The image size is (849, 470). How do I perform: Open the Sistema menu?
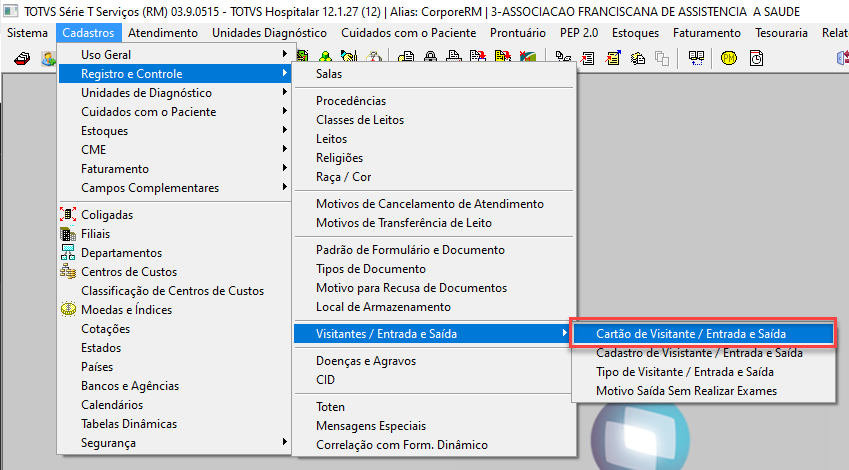[27, 33]
